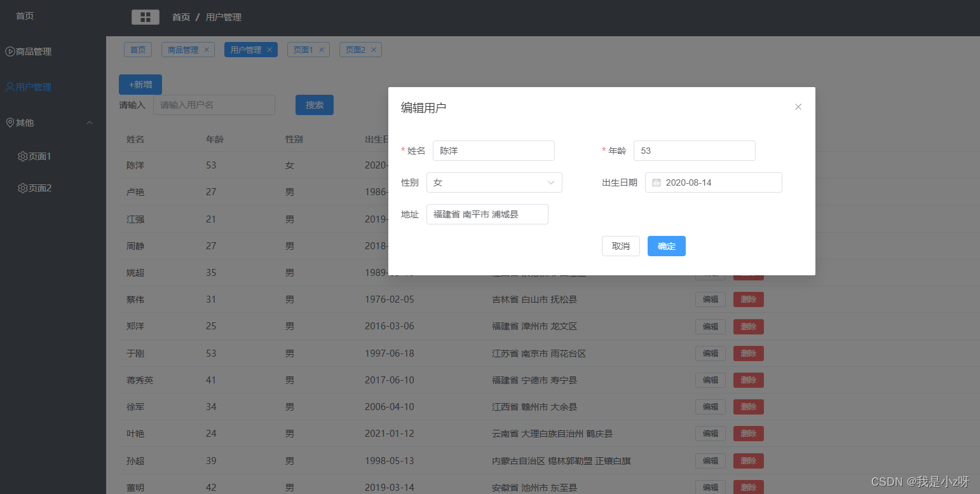Open the 性别 dropdown in the dialog
Screen dimensions: 980x494
coord(494,182)
